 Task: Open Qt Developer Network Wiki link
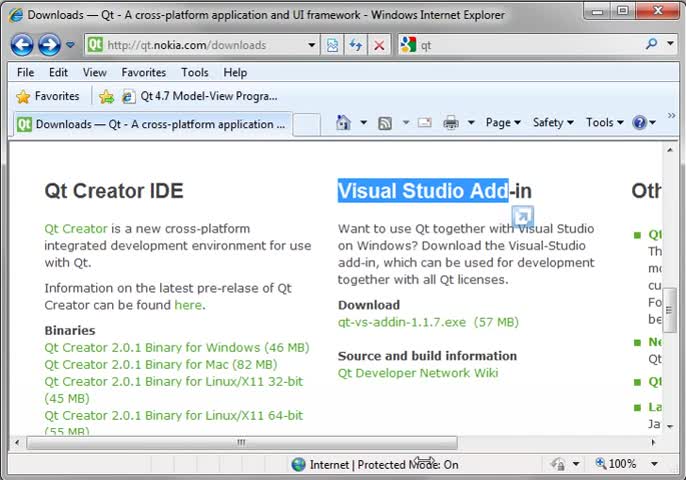point(418,373)
